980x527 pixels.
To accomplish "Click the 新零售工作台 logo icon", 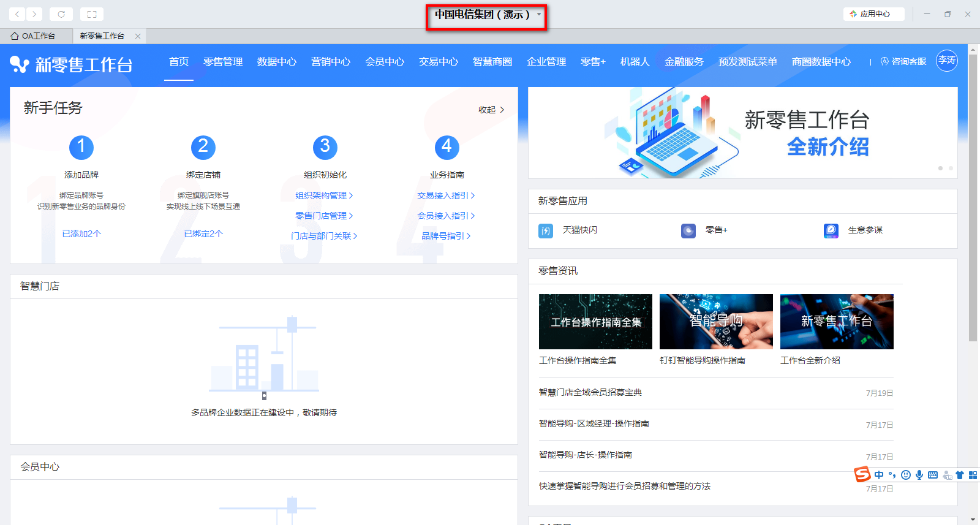I will (x=20, y=64).
